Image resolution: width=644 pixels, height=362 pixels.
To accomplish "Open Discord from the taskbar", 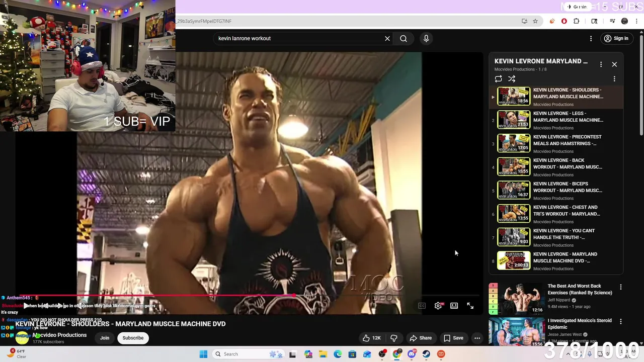I will (x=412, y=354).
